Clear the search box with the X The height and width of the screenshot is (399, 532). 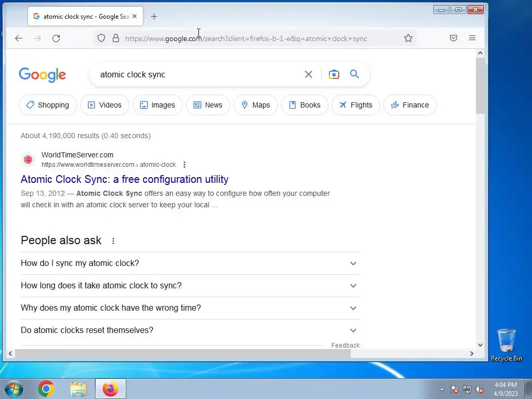309,74
